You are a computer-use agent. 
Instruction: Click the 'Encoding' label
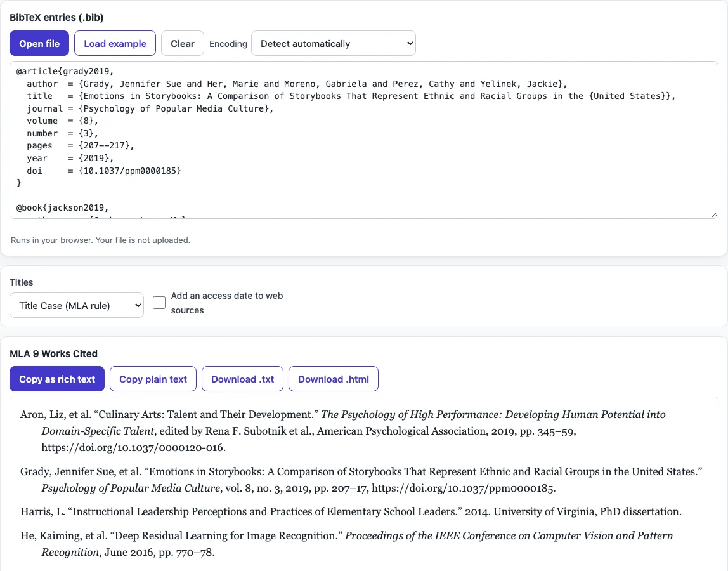coord(228,44)
